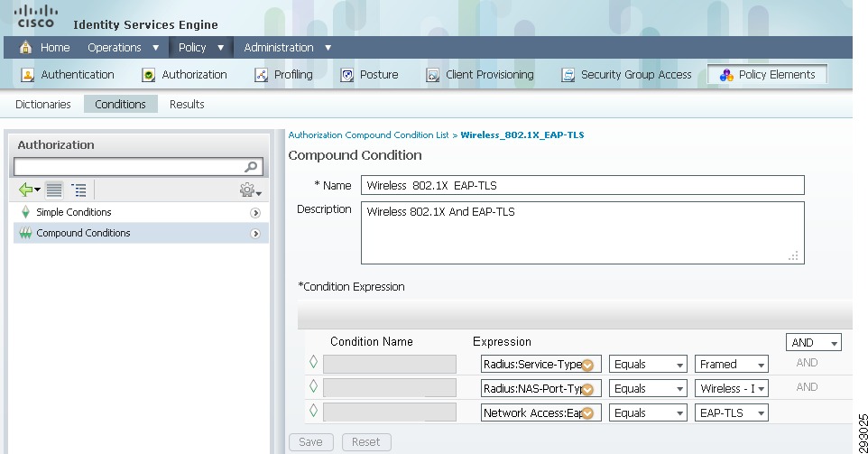The width and height of the screenshot is (868, 454).
Task: Open Authorization Compound Condition List link
Action: pos(369,135)
